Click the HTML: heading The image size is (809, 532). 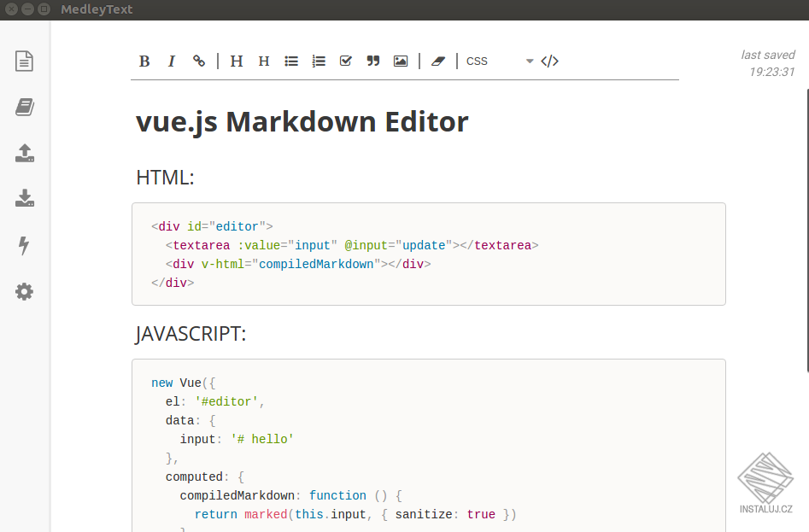point(165,178)
